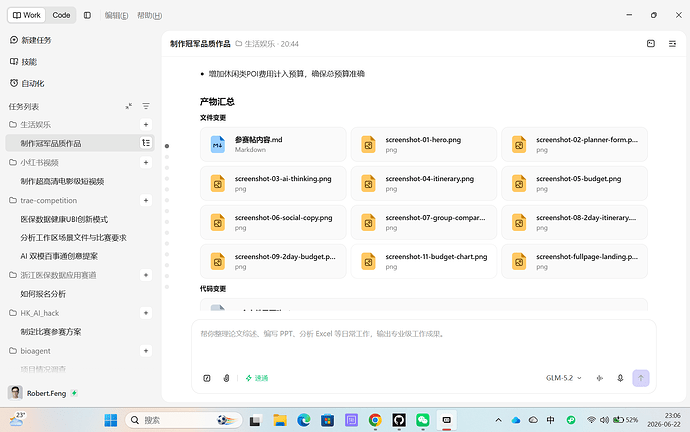The width and height of the screenshot is (690, 432).
Task: Open the 参赛帖内容.md file card
Action: point(273,144)
